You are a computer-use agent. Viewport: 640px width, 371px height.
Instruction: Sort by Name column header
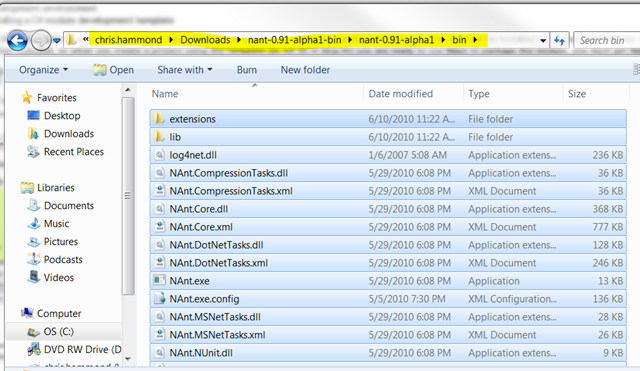tap(165, 93)
